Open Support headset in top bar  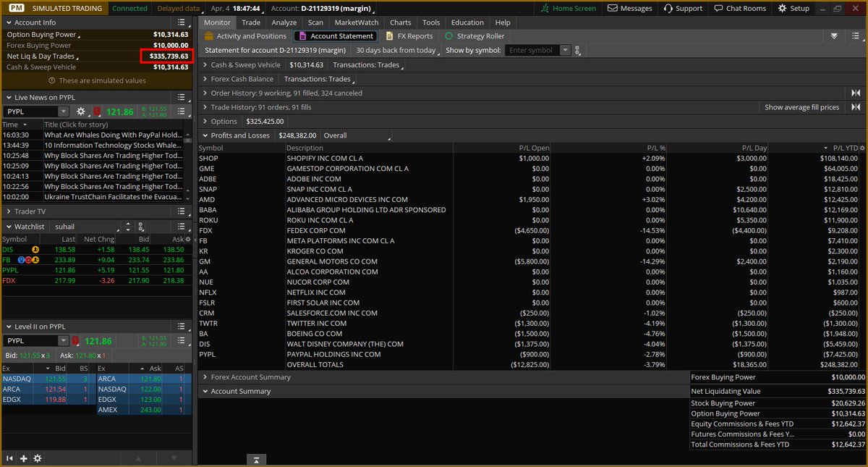click(682, 8)
